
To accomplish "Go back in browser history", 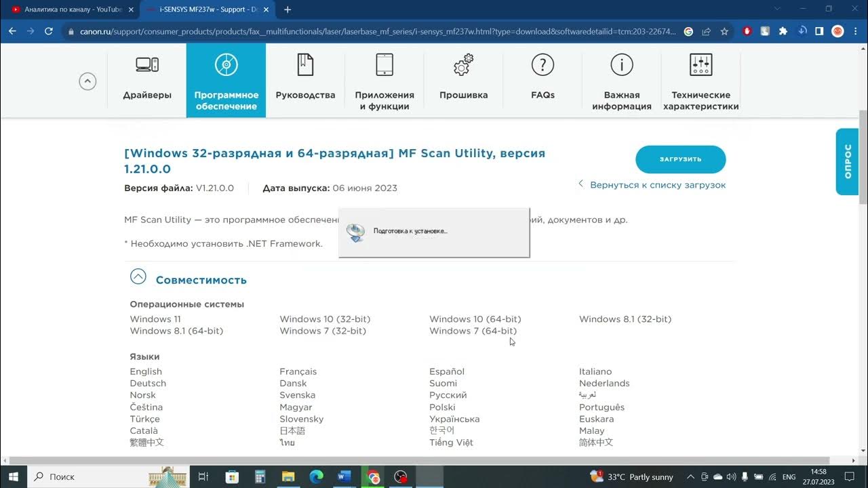I will pos(12,31).
